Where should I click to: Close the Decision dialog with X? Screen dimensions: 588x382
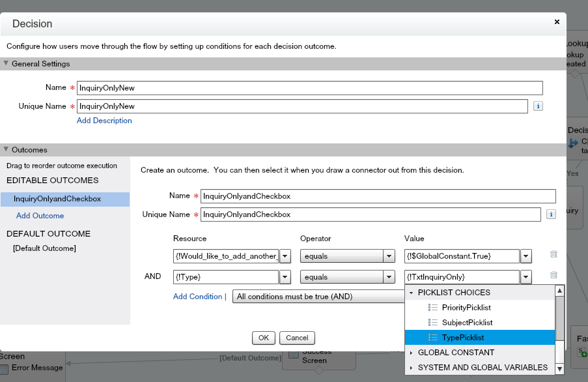pyautogui.click(x=557, y=22)
